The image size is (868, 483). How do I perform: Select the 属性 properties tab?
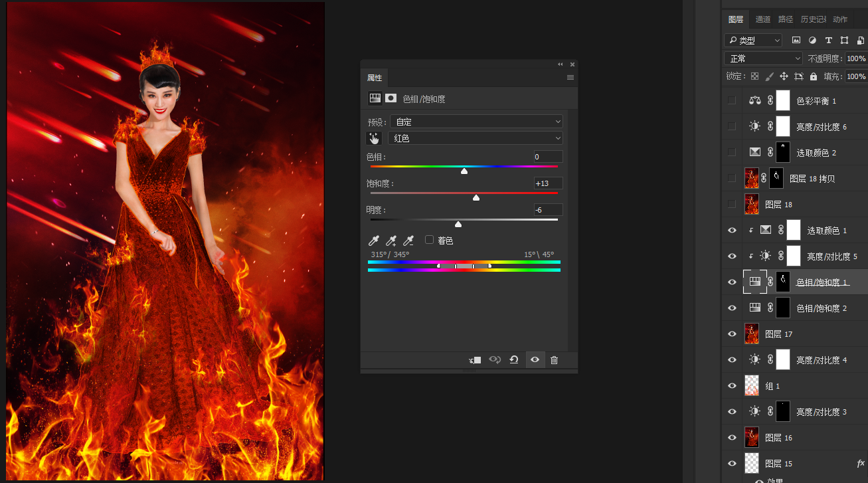(x=375, y=78)
